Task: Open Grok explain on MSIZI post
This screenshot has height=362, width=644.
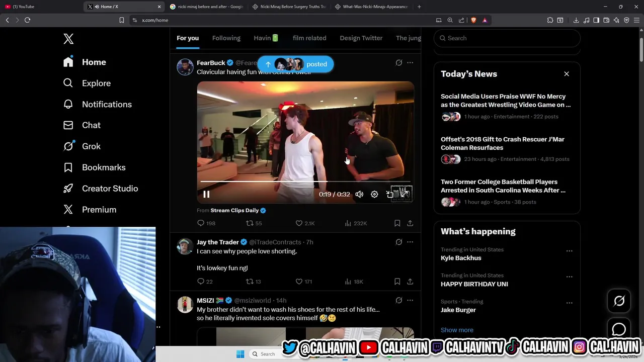Action: (x=398, y=300)
